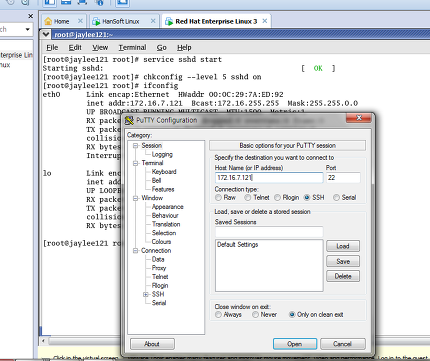Select Appearance in the category tree
This screenshot has width=430, height=361.
(x=168, y=207)
